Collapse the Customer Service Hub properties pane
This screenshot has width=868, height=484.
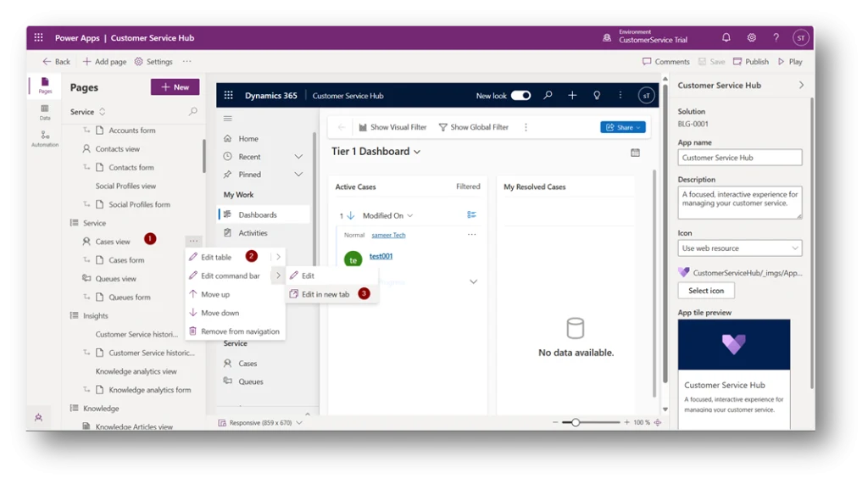[x=801, y=86]
